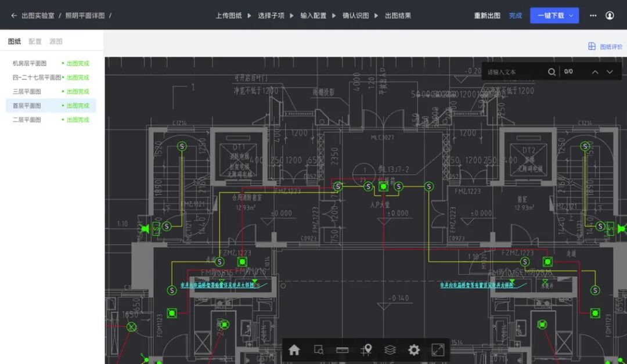This screenshot has height=364, width=627.
Task: Expand the 一键下载 dropdown arrow
Action: (x=571, y=16)
